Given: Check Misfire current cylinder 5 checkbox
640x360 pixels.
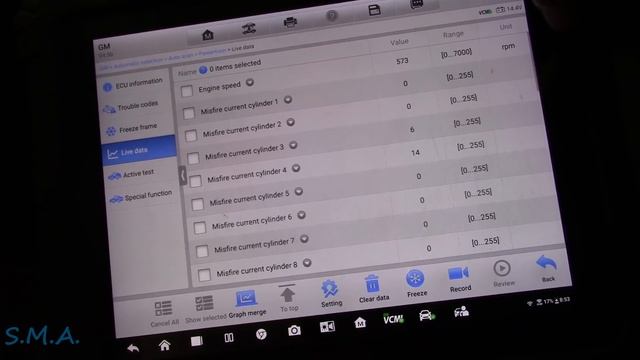Looking at the screenshot, I should 198,204.
